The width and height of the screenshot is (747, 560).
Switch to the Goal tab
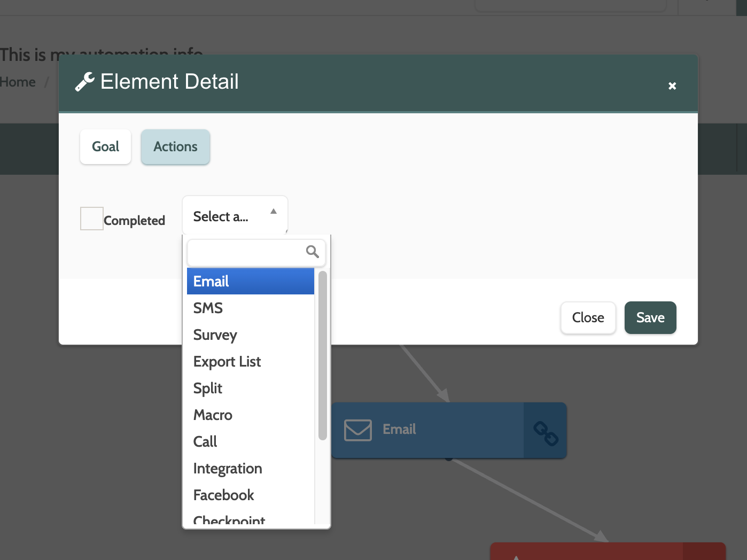pyautogui.click(x=106, y=147)
